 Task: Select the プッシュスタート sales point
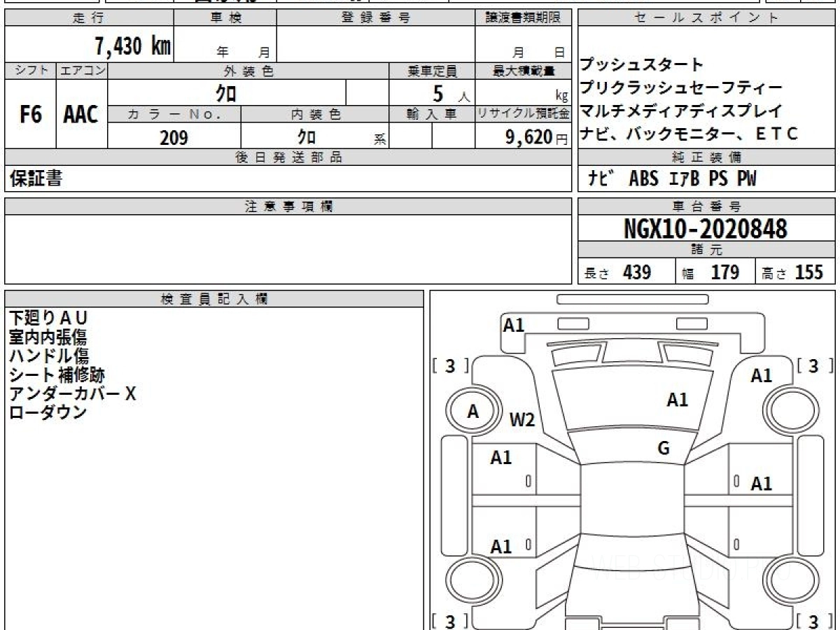point(642,65)
